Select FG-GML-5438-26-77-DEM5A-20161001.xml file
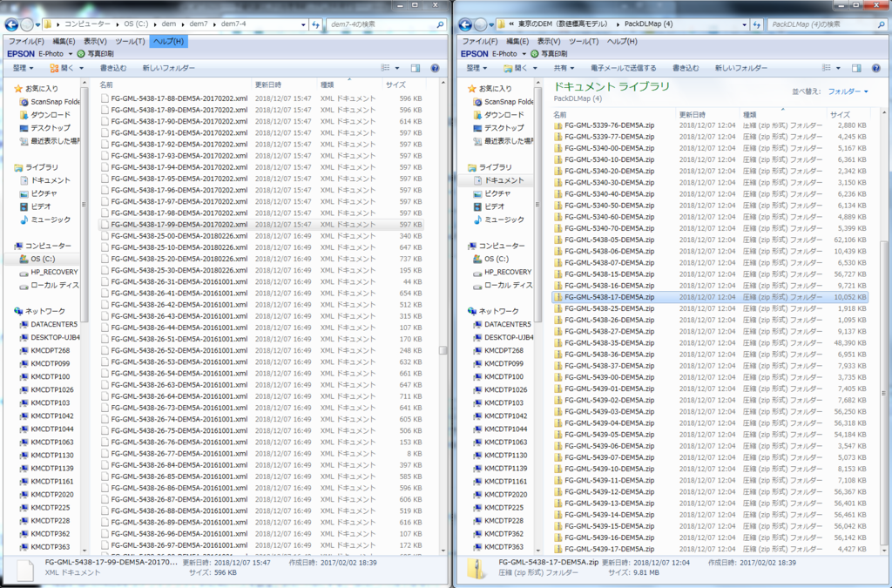Image resolution: width=892 pixels, height=588 pixels. click(260, 454)
